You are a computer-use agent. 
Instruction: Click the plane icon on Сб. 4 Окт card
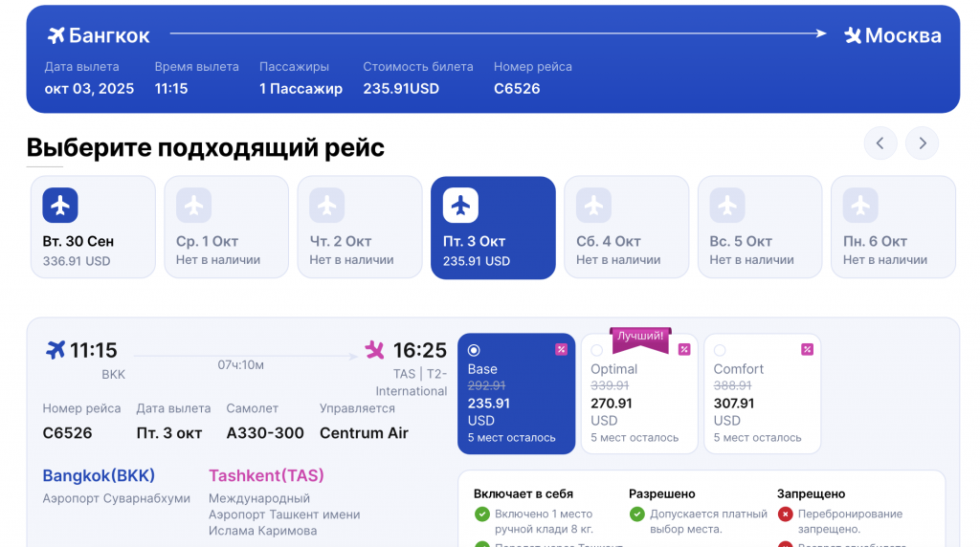[x=593, y=206]
